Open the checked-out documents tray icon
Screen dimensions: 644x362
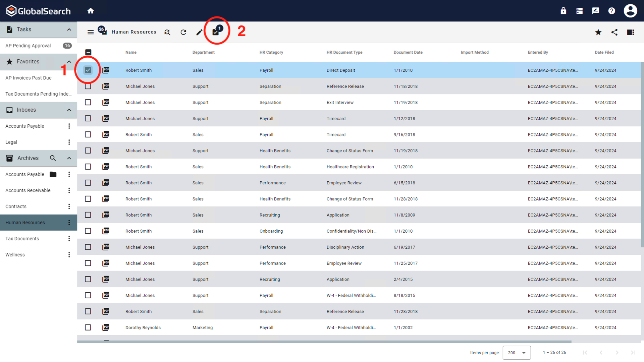[216, 31]
